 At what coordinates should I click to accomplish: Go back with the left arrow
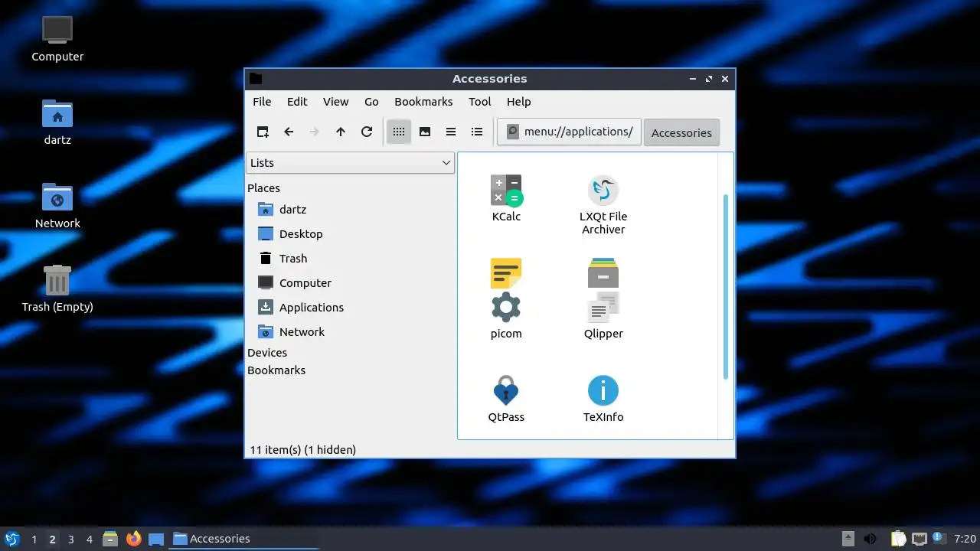[x=289, y=132]
